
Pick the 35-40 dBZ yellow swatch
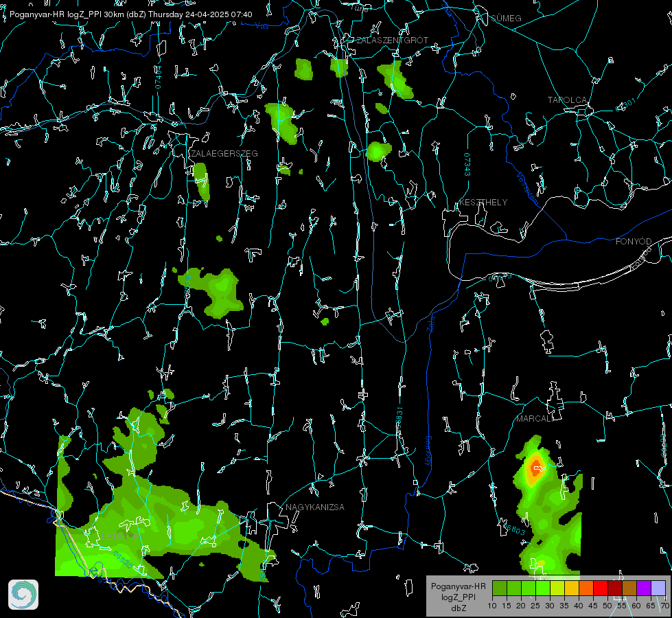coord(572,588)
